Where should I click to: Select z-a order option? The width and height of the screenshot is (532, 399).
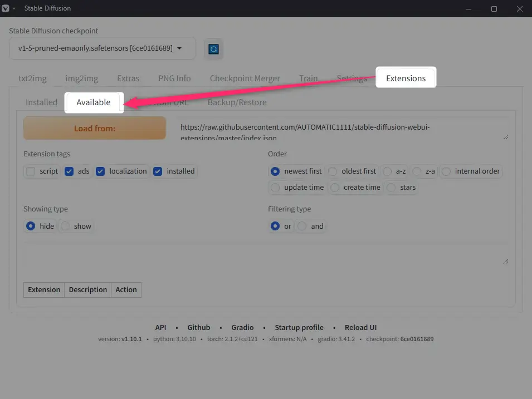click(417, 171)
